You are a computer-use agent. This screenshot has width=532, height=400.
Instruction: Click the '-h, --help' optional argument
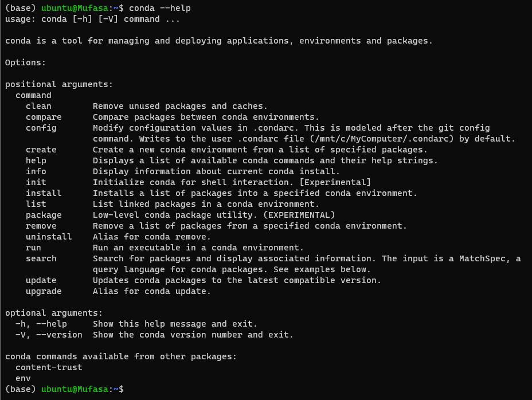tap(41, 324)
